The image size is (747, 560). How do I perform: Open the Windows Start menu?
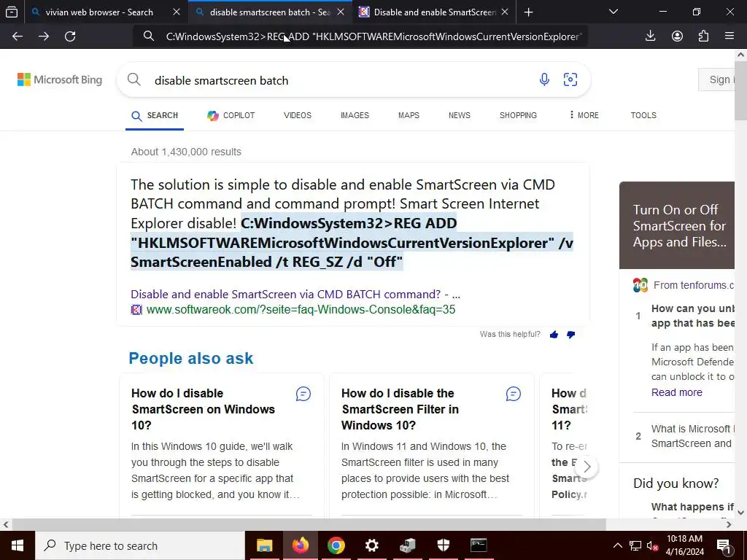point(18,545)
